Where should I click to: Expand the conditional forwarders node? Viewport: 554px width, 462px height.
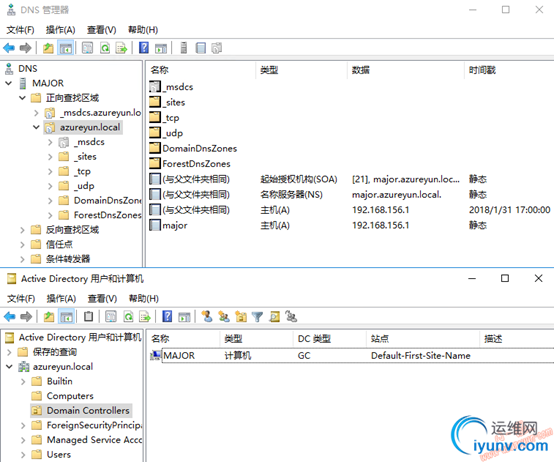23,259
